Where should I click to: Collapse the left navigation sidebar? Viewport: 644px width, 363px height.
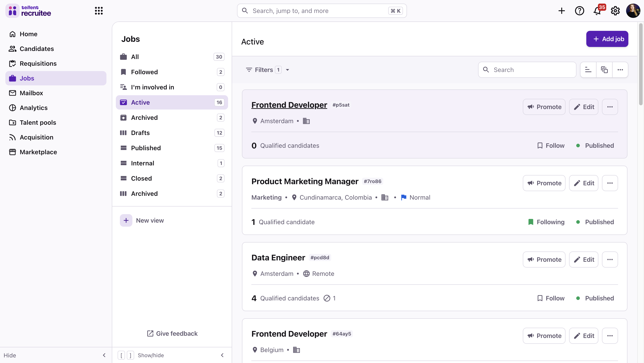[x=104, y=355]
